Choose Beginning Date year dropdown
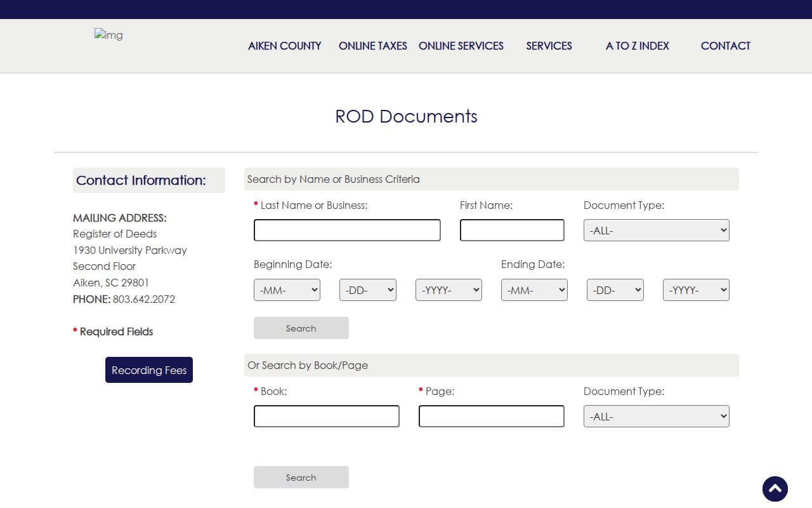Image resolution: width=812 pixels, height=508 pixels. coord(449,290)
